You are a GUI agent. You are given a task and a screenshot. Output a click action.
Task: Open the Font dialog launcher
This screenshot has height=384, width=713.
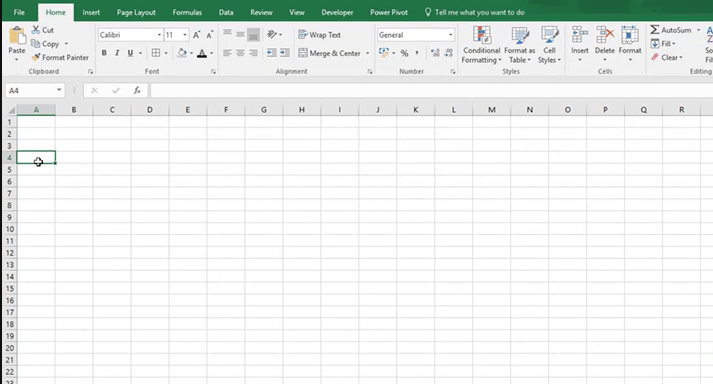tap(213, 71)
